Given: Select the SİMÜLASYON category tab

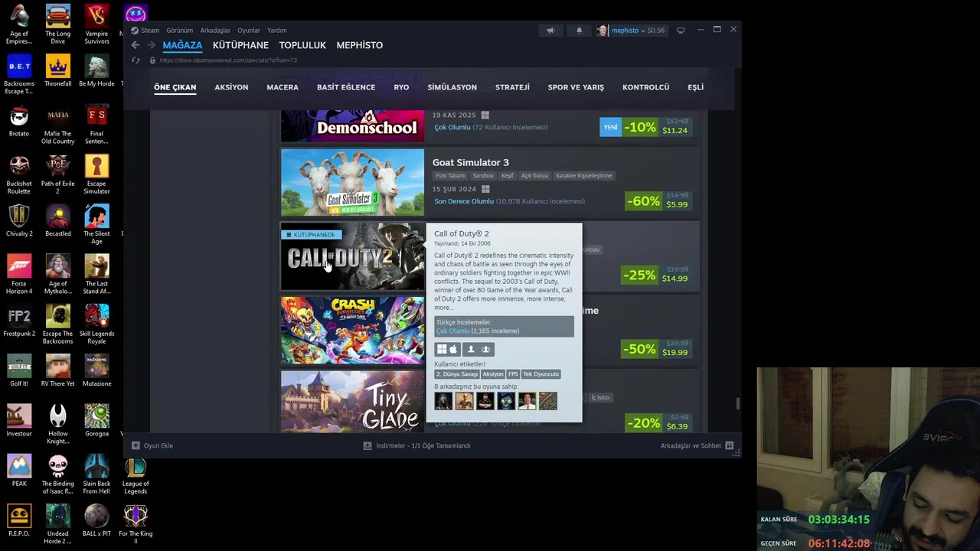Looking at the screenshot, I should (452, 87).
